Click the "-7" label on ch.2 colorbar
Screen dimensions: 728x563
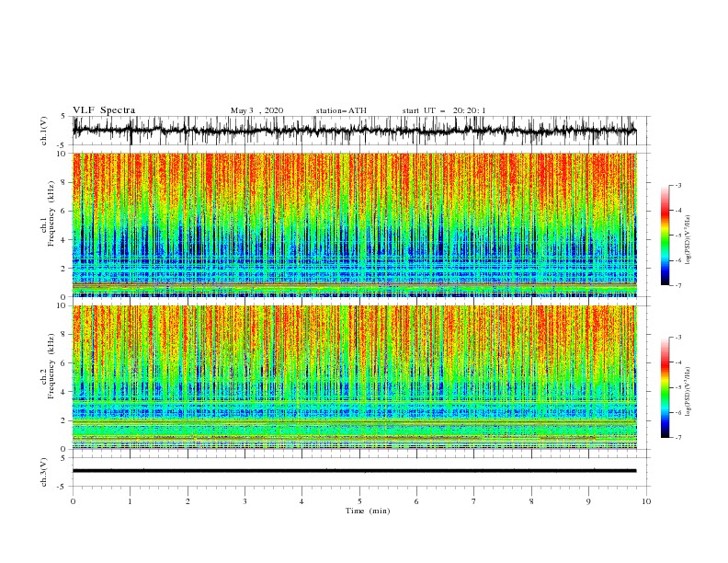pos(677,437)
